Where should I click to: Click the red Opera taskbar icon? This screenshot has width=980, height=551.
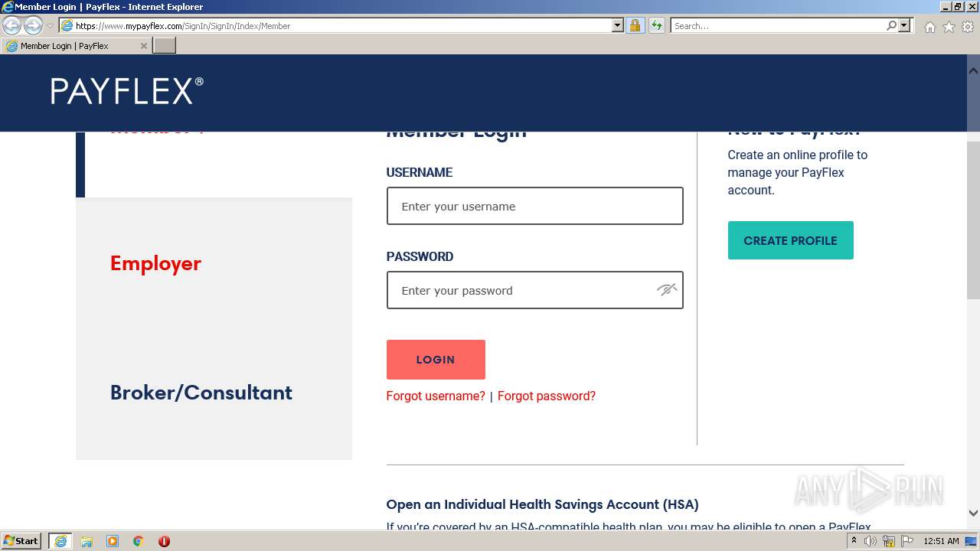[x=164, y=541]
